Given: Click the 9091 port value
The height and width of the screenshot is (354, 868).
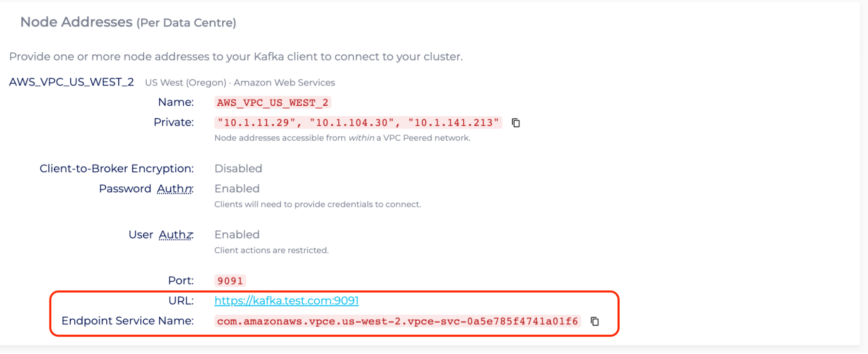Looking at the screenshot, I should pos(230,281).
